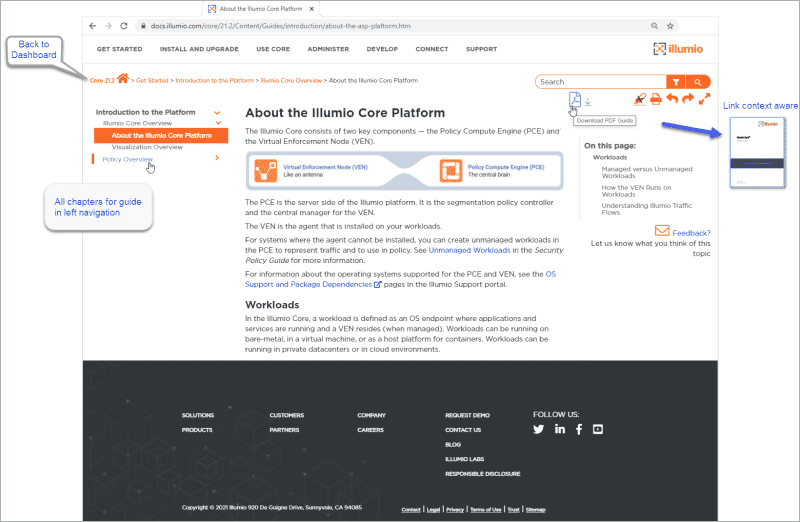Jump to Understanding Illumio Traffic Flows
Viewport: 800px width, 522px height.
pos(647,209)
